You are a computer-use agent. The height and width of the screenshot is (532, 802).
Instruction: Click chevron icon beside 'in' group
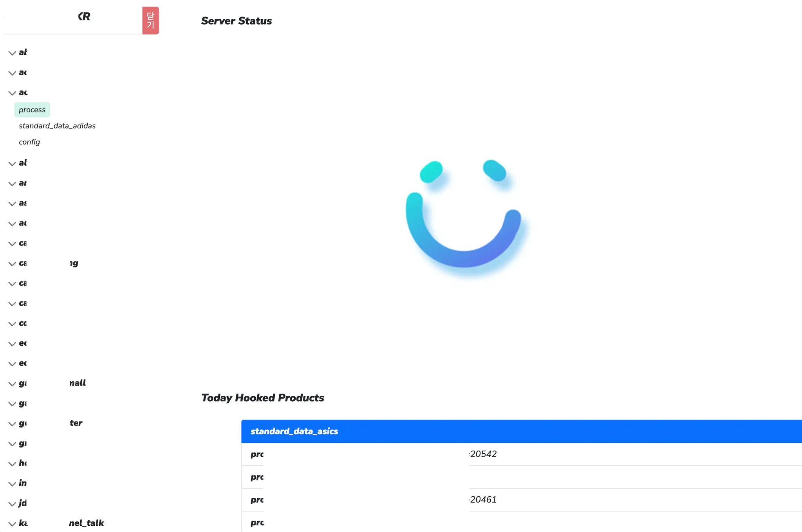pos(12,484)
